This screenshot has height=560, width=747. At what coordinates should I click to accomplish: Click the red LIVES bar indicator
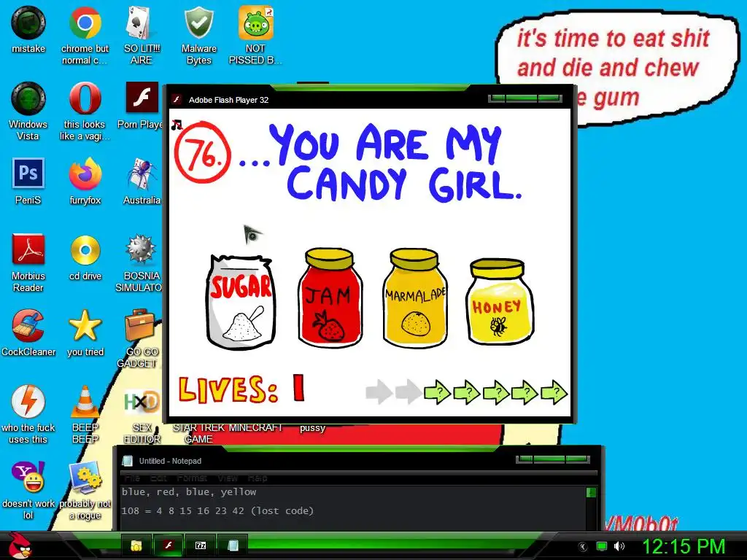click(x=298, y=388)
